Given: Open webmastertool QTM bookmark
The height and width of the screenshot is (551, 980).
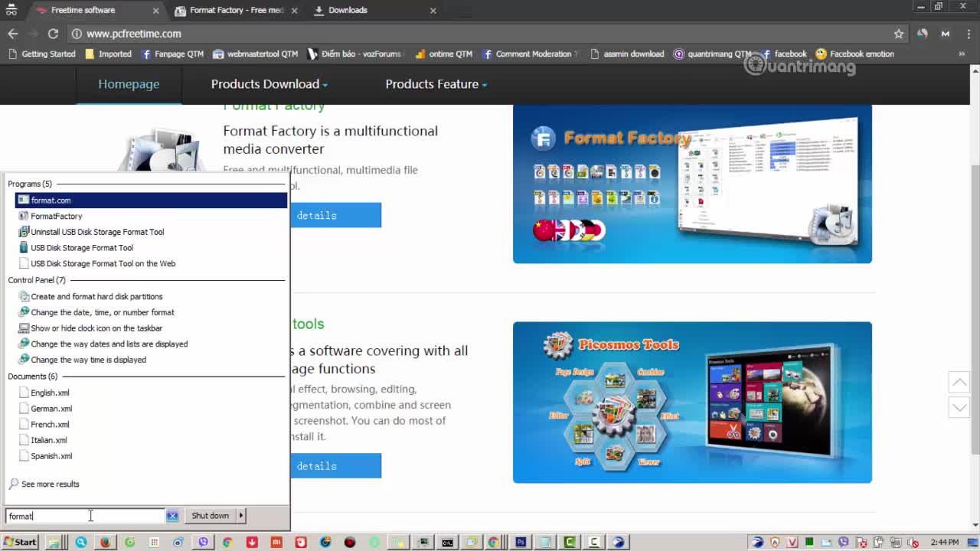Looking at the screenshot, I should click(x=255, y=54).
